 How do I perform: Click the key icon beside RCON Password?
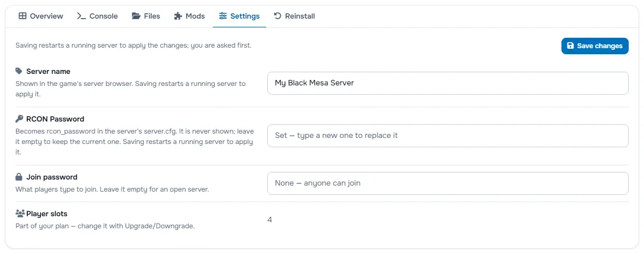pos(19,119)
